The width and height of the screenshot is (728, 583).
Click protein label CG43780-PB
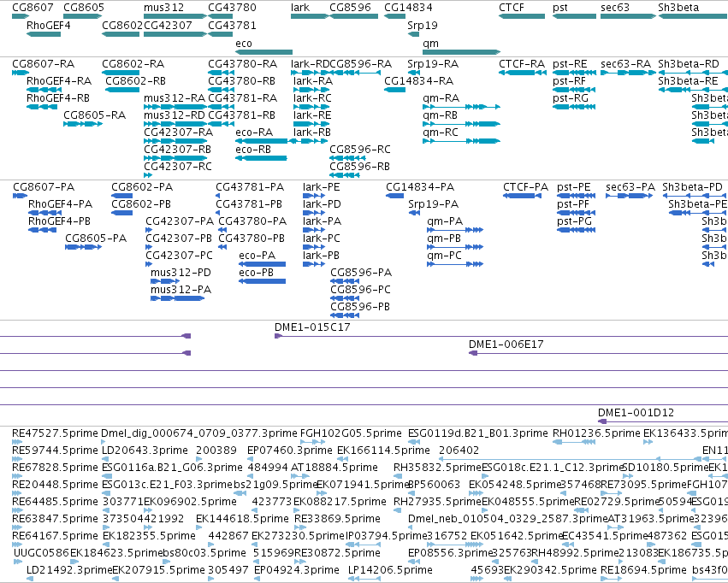pos(252,238)
